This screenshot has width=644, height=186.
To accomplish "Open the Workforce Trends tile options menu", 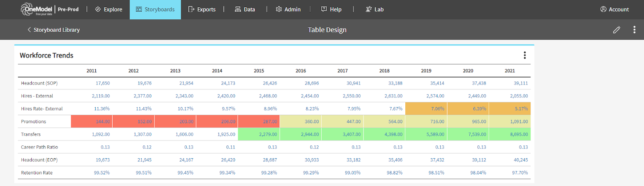I will click(524, 55).
